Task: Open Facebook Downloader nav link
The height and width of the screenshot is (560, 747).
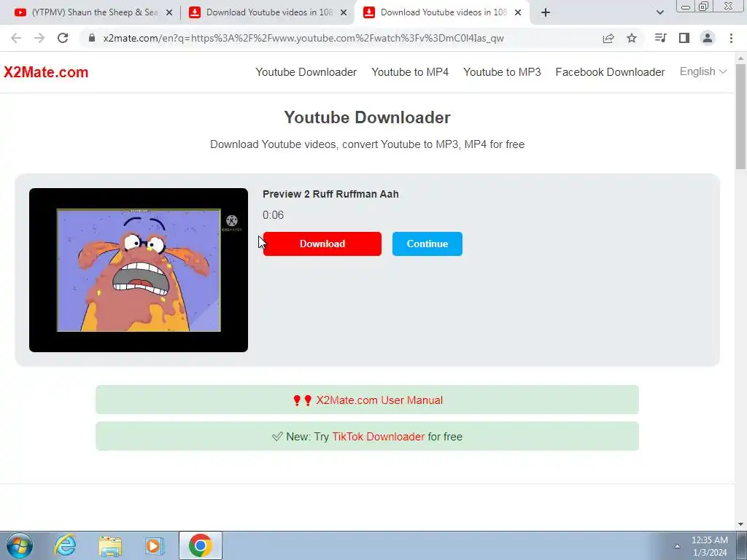Action: pyautogui.click(x=610, y=72)
